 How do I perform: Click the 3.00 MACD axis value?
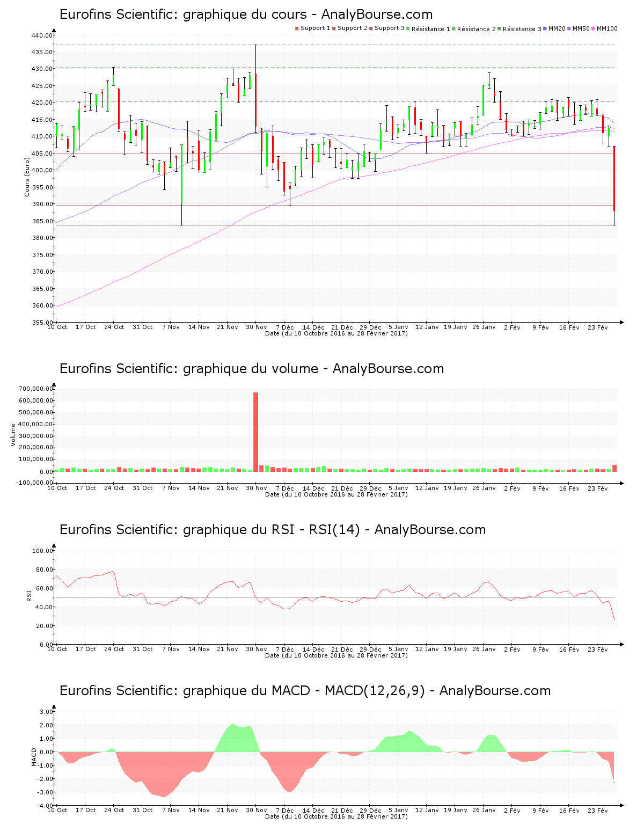point(46,712)
